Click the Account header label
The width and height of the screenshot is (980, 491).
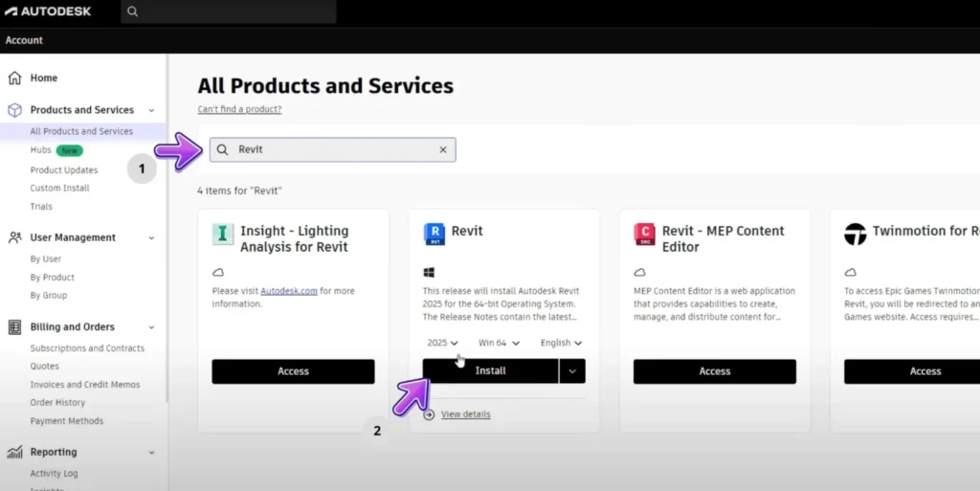coord(24,40)
